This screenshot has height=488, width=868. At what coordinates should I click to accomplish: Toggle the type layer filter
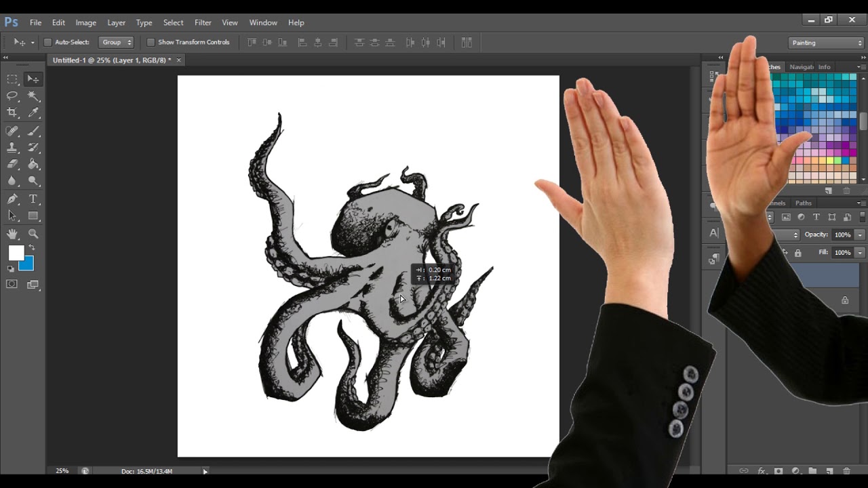(816, 217)
